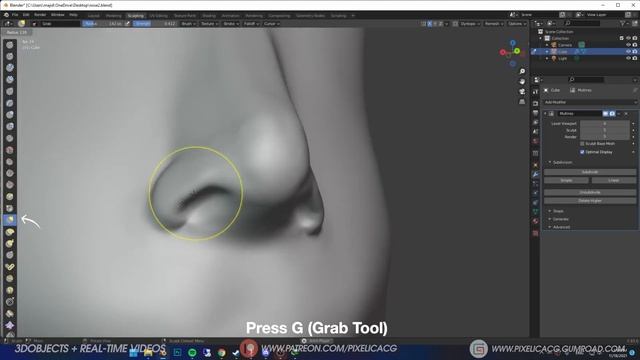Click the brush Radius slider
This screenshot has height=360, width=640.
102,24
